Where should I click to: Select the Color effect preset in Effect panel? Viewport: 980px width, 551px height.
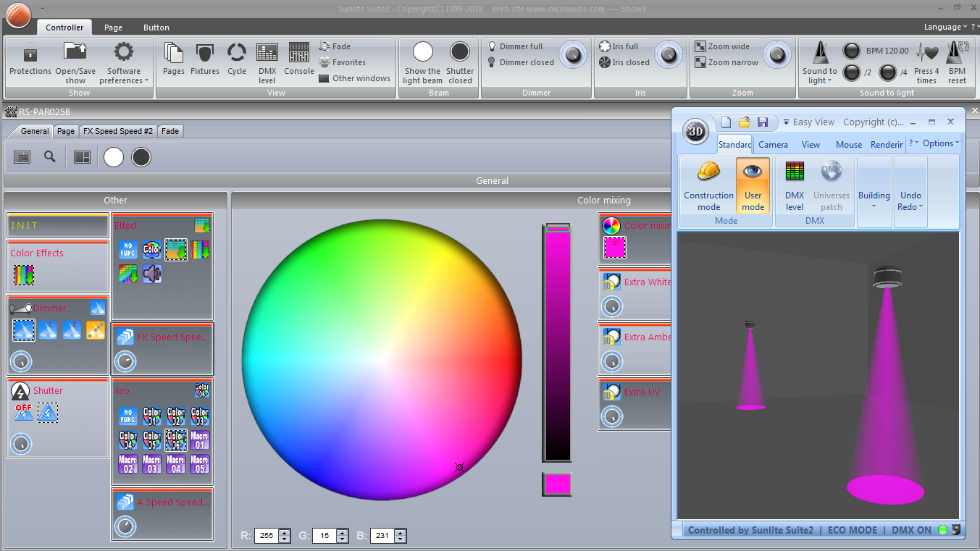(151, 250)
